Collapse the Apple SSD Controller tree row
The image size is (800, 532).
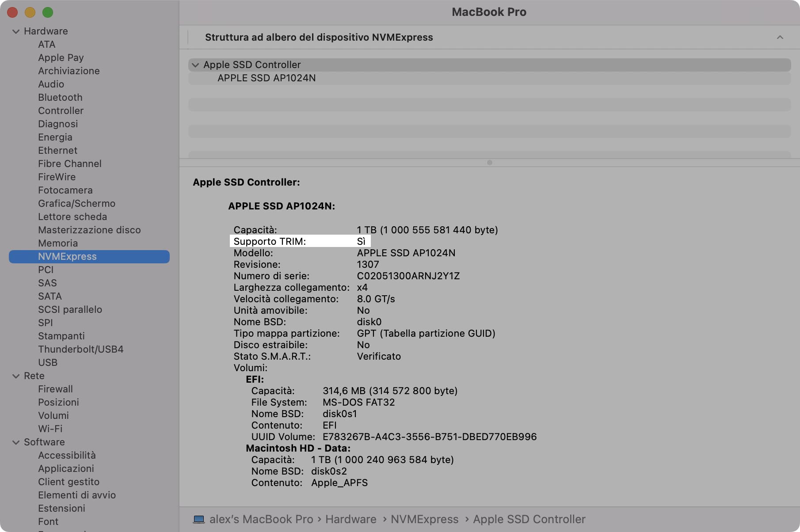[195, 65]
